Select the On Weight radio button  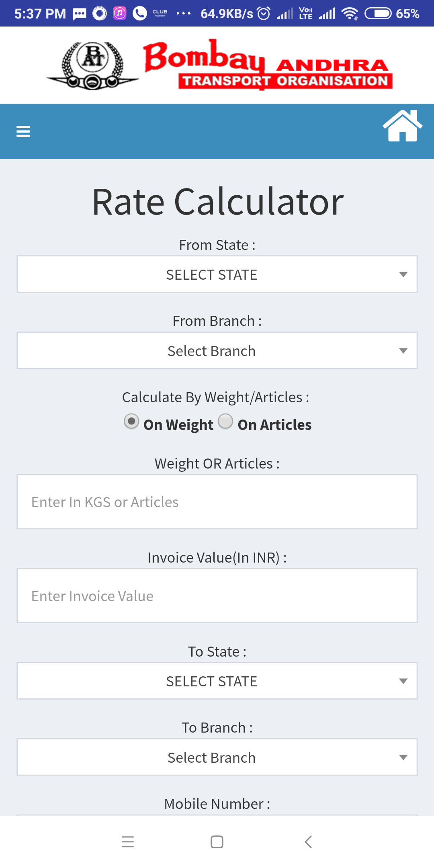[131, 422]
